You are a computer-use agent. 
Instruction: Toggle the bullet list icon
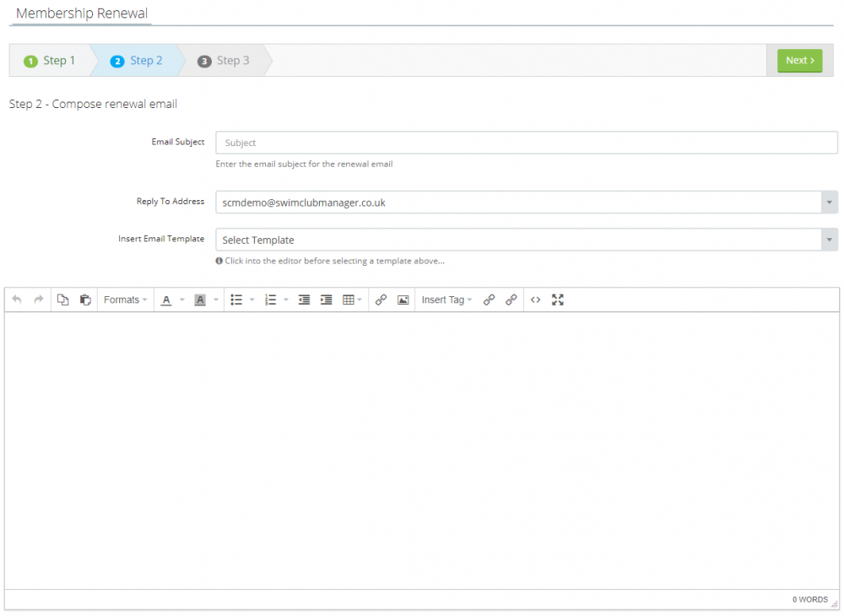(236, 300)
